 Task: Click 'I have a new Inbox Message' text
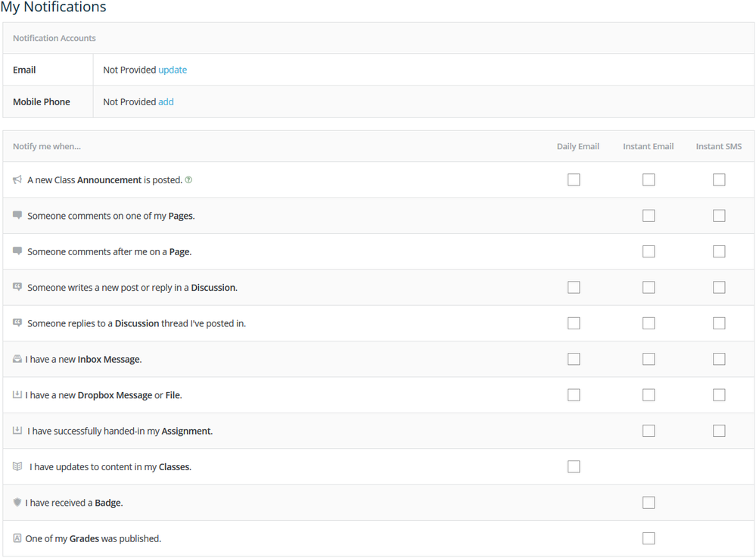point(83,360)
